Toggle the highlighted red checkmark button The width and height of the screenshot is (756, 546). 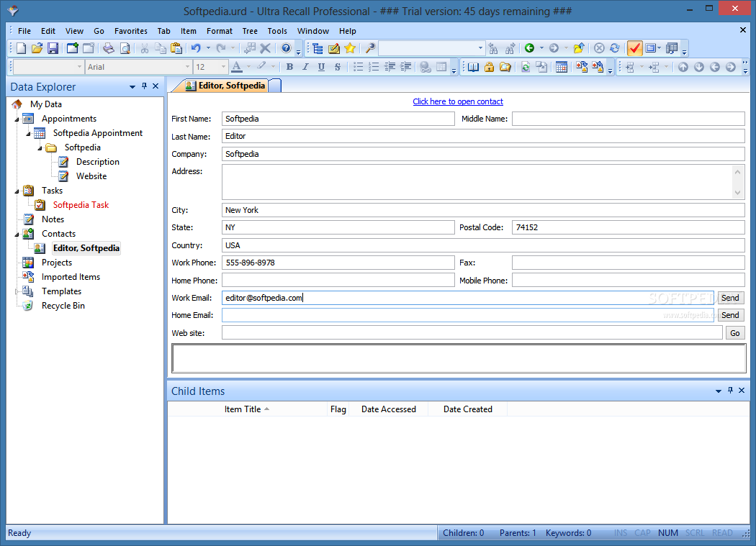[634, 48]
